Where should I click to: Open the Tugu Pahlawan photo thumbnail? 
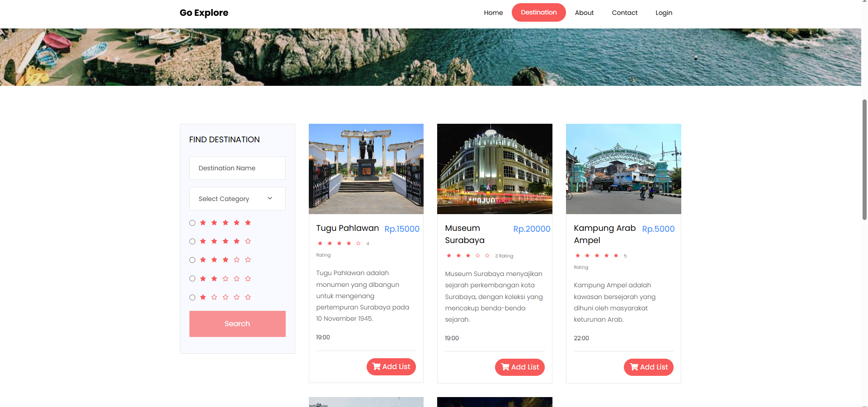(x=366, y=169)
